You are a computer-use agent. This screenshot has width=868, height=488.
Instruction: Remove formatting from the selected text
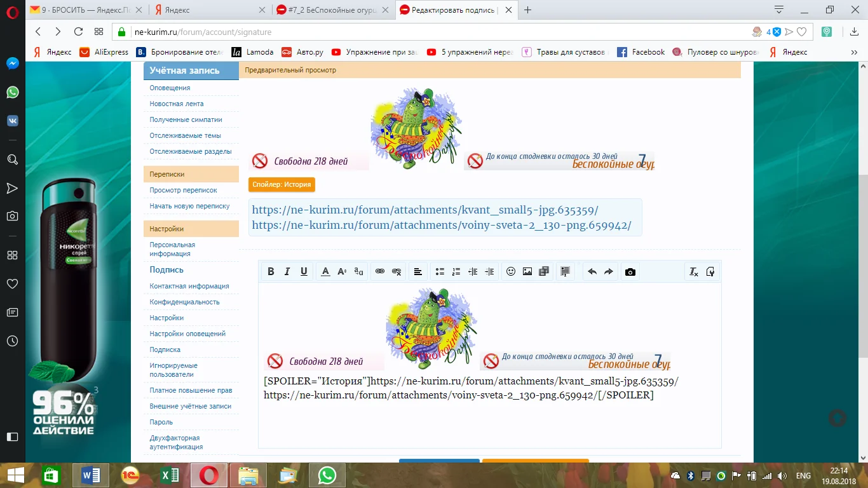[694, 272]
